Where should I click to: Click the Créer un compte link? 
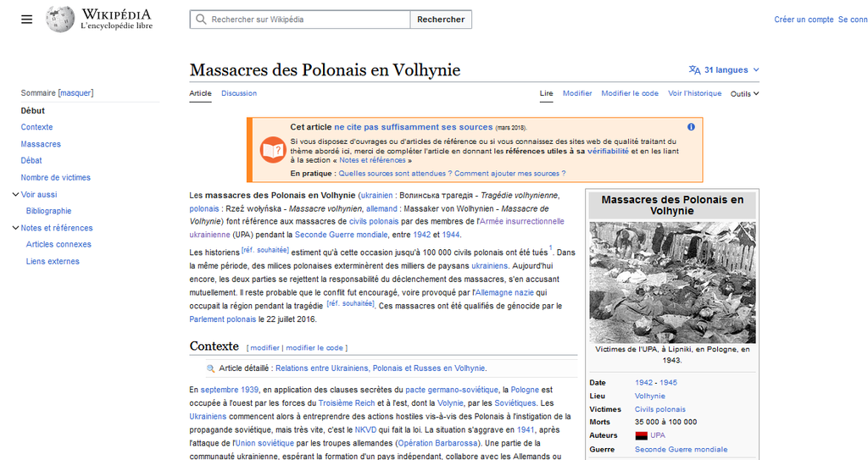pos(804,19)
